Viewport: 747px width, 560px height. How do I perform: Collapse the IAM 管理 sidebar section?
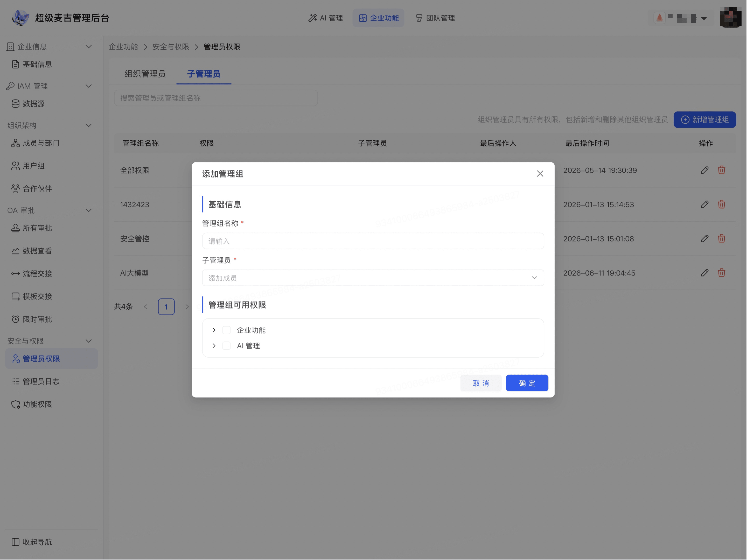88,86
